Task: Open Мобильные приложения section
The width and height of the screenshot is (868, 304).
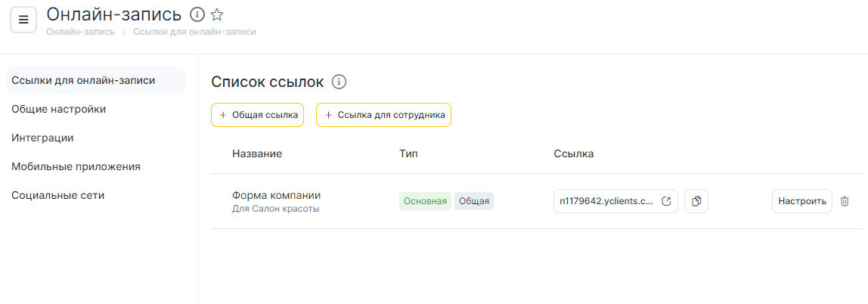Action: [76, 166]
